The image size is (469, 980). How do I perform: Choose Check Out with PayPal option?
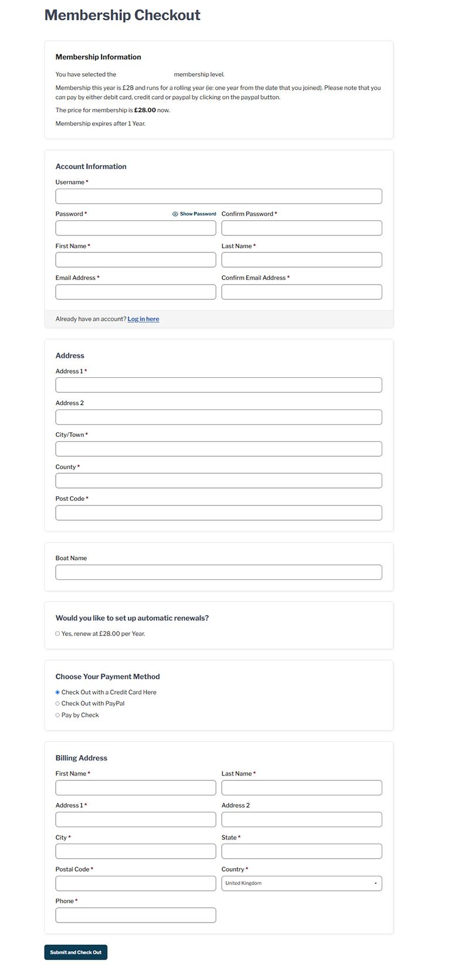coord(57,704)
